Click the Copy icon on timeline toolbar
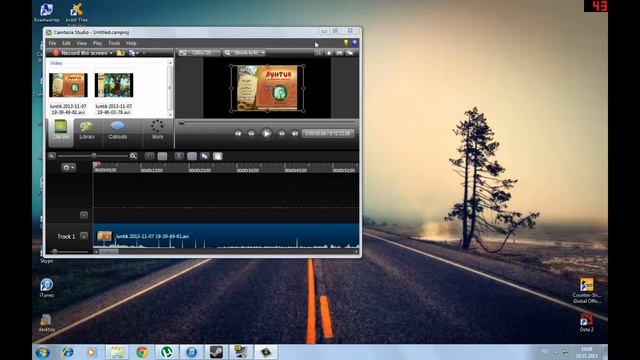The height and width of the screenshot is (360, 640). [x=205, y=156]
